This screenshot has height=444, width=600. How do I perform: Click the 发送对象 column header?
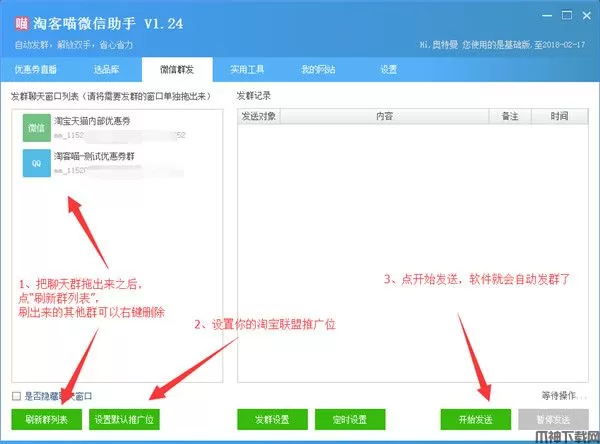(259, 116)
